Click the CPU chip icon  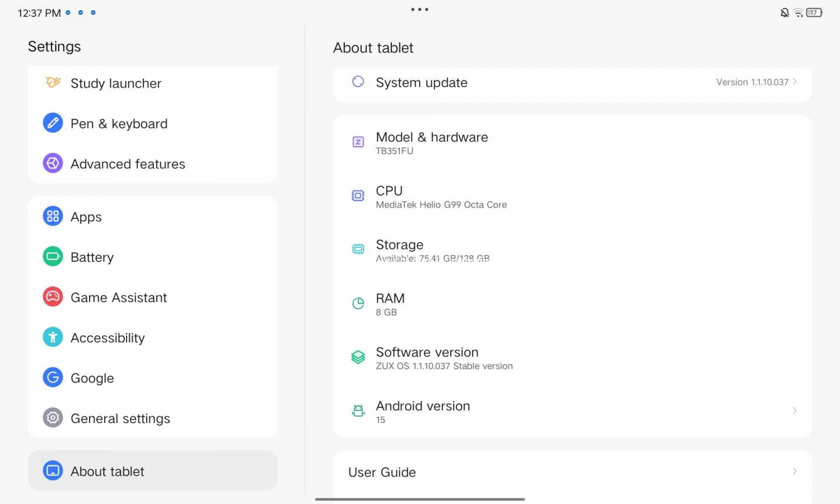tap(358, 195)
